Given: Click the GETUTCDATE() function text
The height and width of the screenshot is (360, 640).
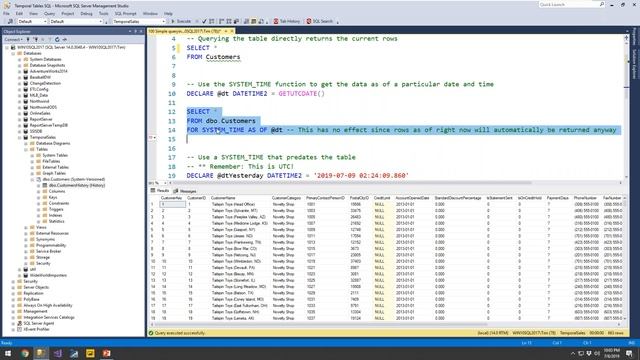Looking at the screenshot, I should pyautogui.click(x=302, y=93).
